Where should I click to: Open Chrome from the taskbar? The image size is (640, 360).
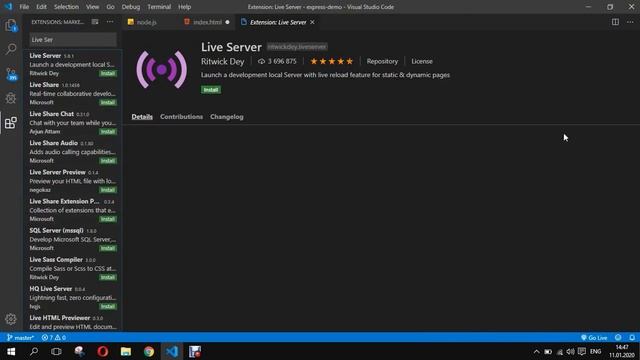click(x=149, y=351)
